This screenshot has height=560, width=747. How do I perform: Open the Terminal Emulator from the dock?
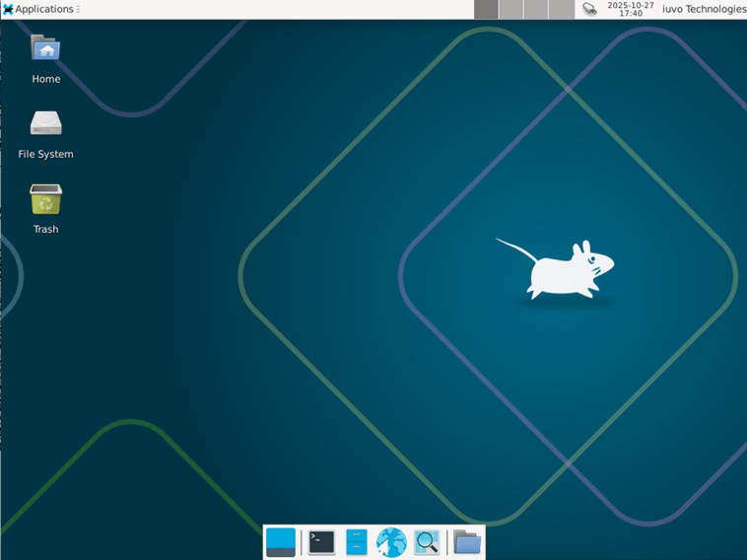coord(321,542)
